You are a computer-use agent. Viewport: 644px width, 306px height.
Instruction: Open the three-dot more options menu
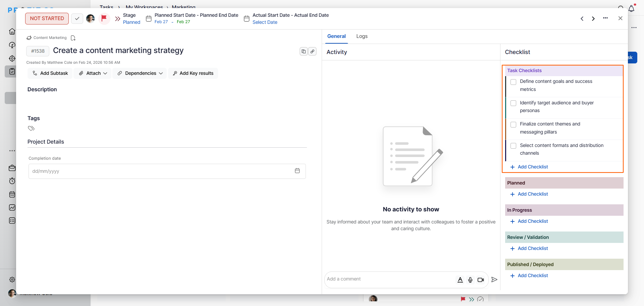point(605,18)
